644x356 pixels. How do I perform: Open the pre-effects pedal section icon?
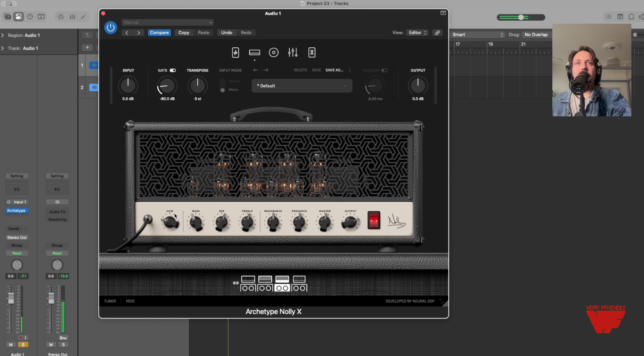click(235, 53)
